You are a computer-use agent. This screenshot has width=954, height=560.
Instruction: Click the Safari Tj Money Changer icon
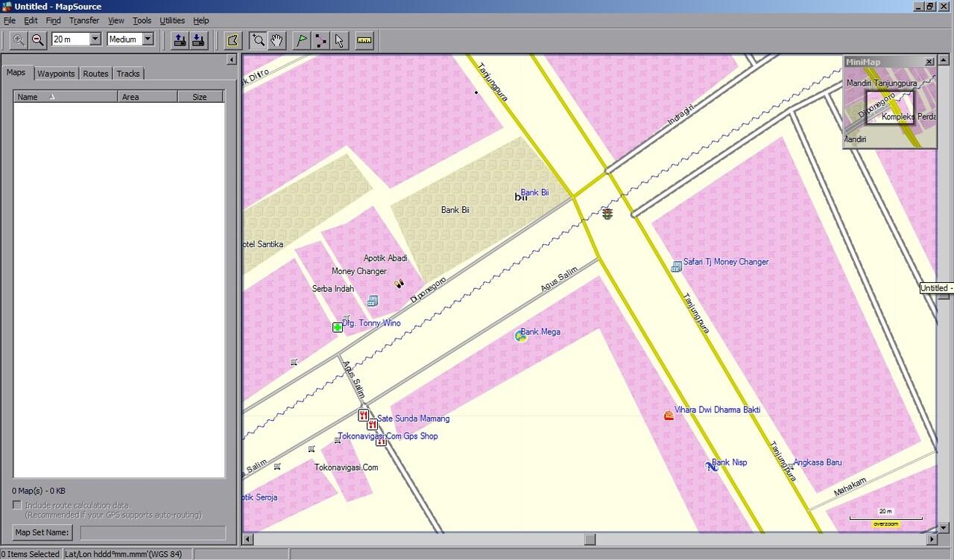click(x=676, y=266)
